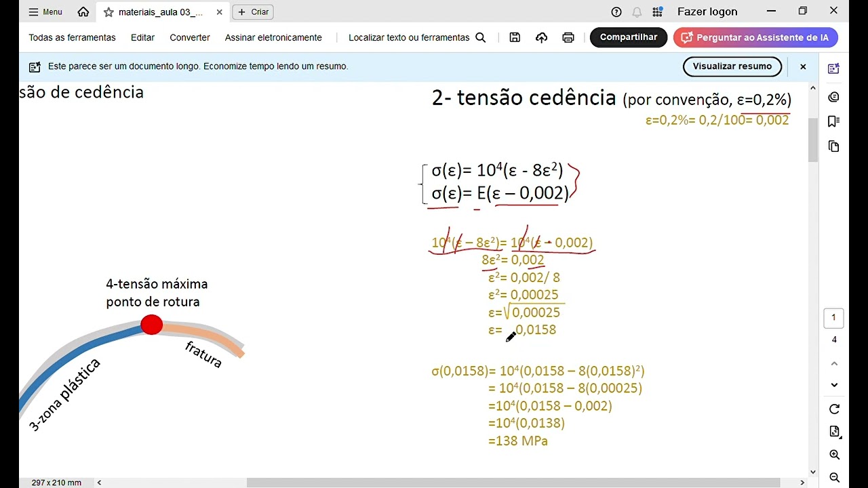Viewport: 868px width, 488px height.
Task: Click the Compartilhar button
Action: [629, 37]
